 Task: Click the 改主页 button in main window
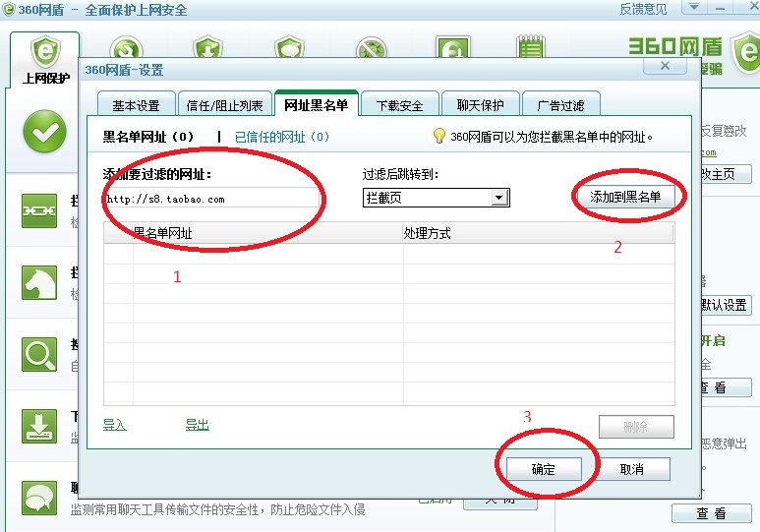[x=725, y=174]
